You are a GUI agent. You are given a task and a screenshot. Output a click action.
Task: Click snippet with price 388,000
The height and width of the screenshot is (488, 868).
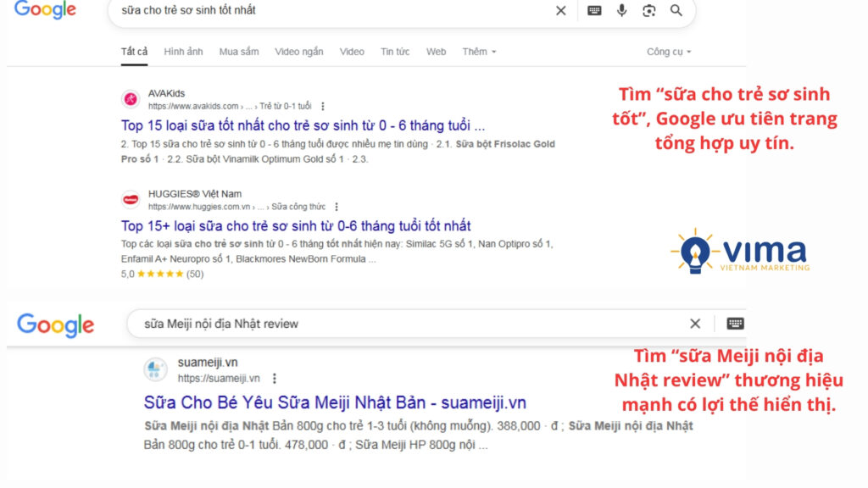tap(519, 426)
